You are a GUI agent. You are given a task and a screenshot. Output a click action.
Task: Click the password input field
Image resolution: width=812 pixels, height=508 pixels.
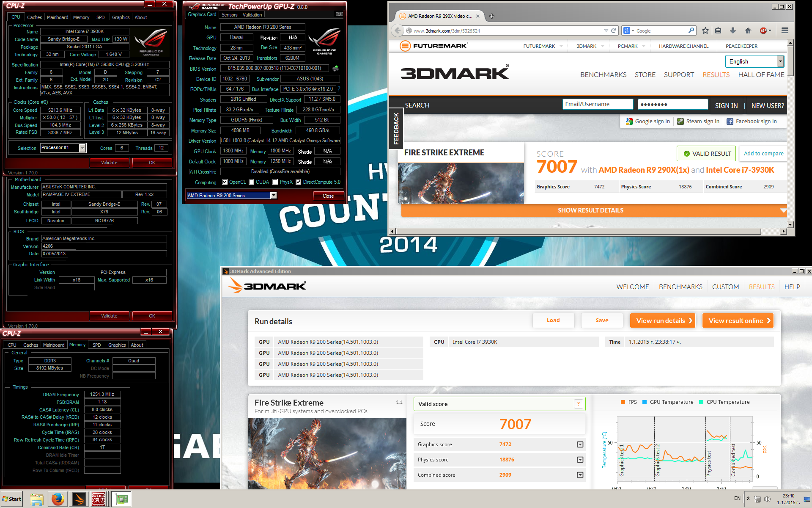point(673,104)
